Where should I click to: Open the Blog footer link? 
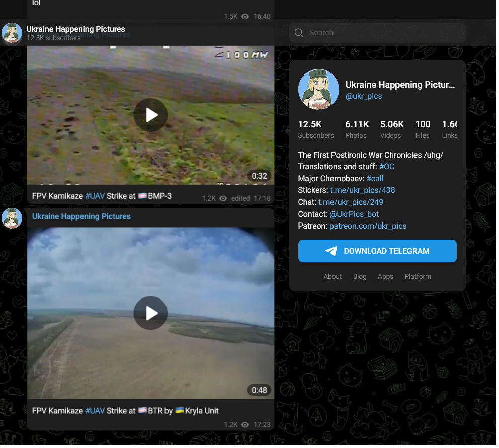pos(360,276)
